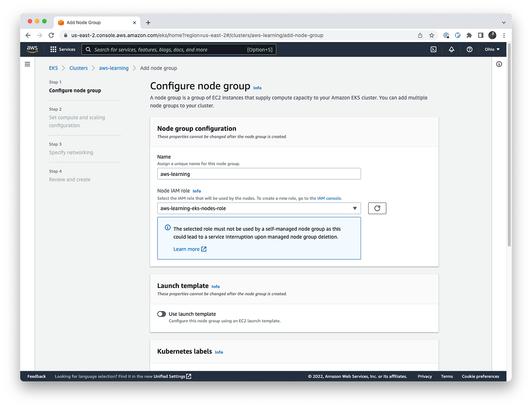
Task: Select Step 4 Review and create
Action: (70, 180)
